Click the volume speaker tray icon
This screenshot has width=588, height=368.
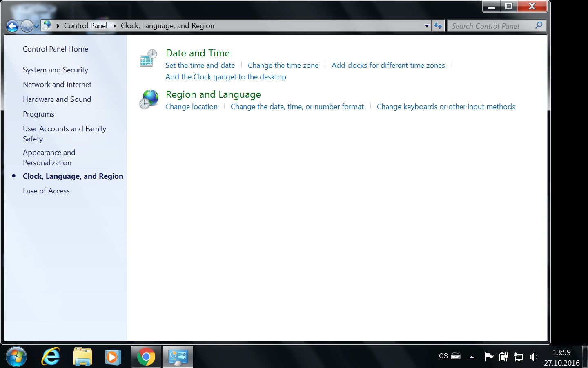point(533,357)
